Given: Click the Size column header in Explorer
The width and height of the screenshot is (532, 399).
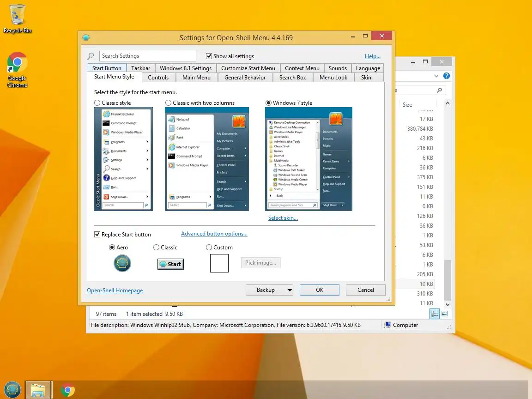Looking at the screenshot, I should (407, 105).
